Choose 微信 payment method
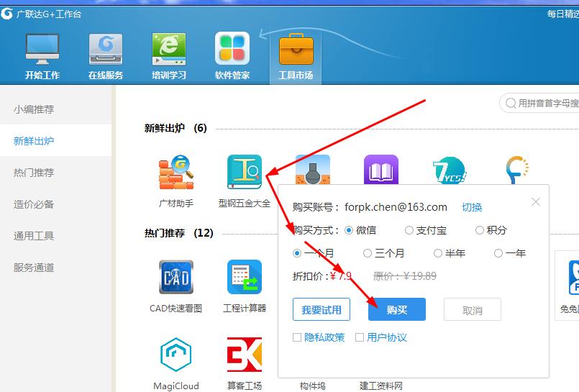Image resolution: width=579 pixels, height=392 pixels. click(349, 230)
